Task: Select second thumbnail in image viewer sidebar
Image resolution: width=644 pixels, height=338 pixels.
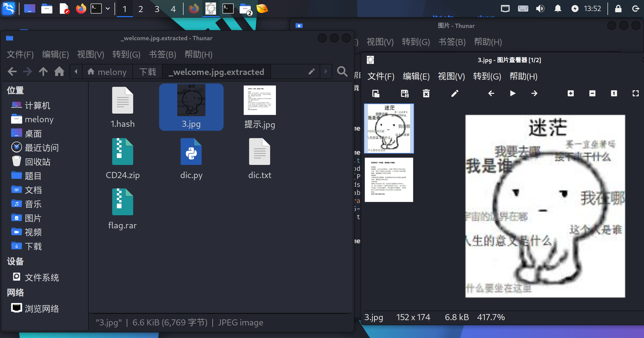Action: tap(389, 180)
